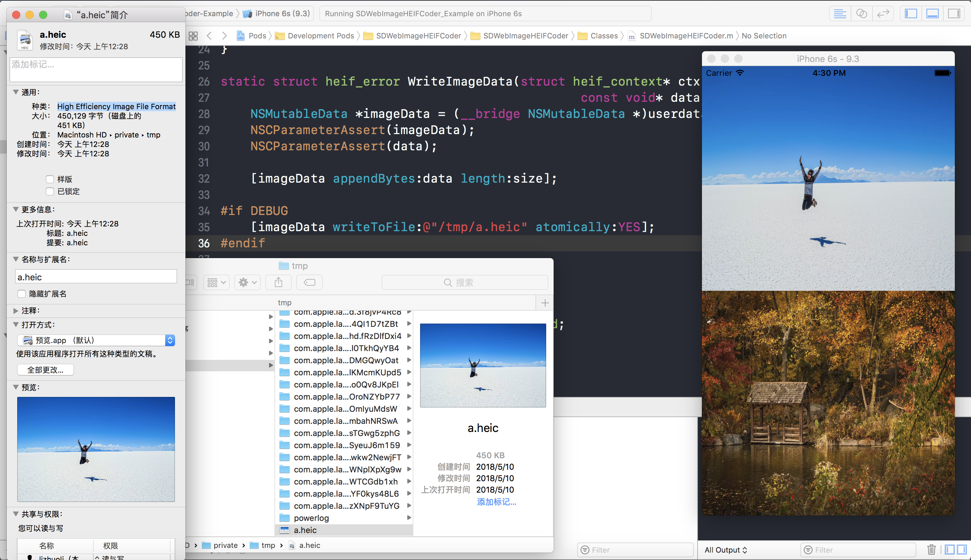Add a new Finder tab with plus
This screenshot has width=971, height=560.
(x=545, y=303)
